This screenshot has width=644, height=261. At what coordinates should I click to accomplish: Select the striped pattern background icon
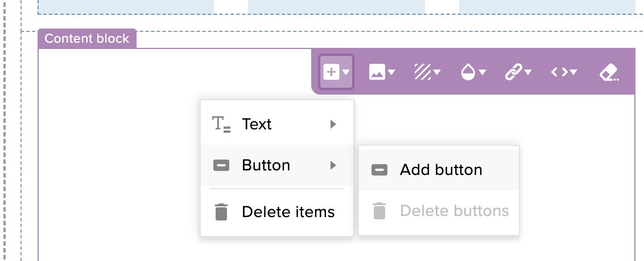(422, 72)
